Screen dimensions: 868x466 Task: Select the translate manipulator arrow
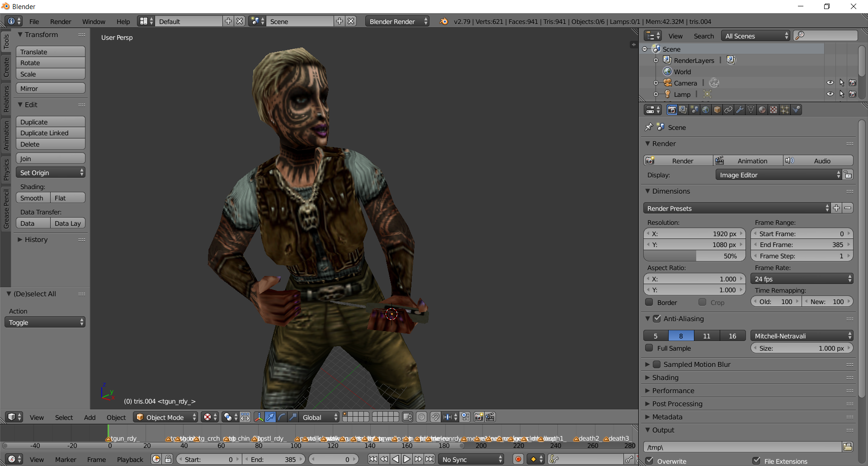click(x=270, y=417)
